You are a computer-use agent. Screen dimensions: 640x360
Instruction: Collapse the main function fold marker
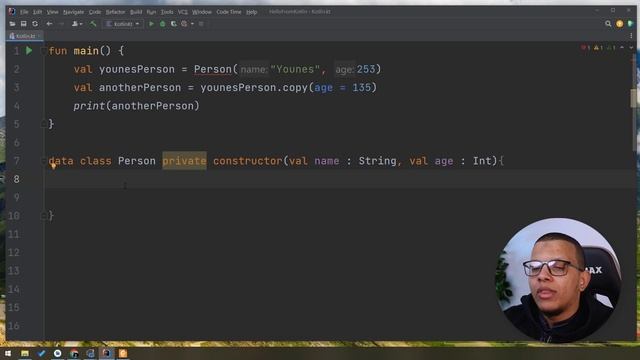(43, 51)
